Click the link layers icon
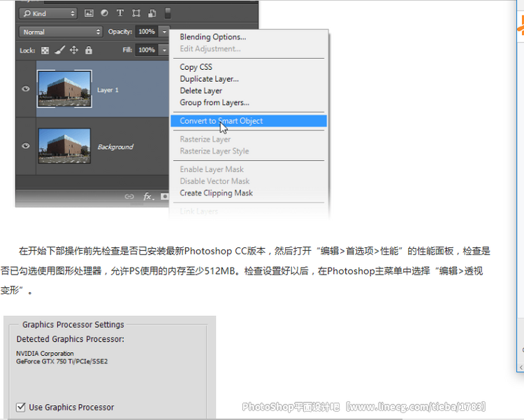The width and height of the screenshot is (524, 420). click(129, 196)
